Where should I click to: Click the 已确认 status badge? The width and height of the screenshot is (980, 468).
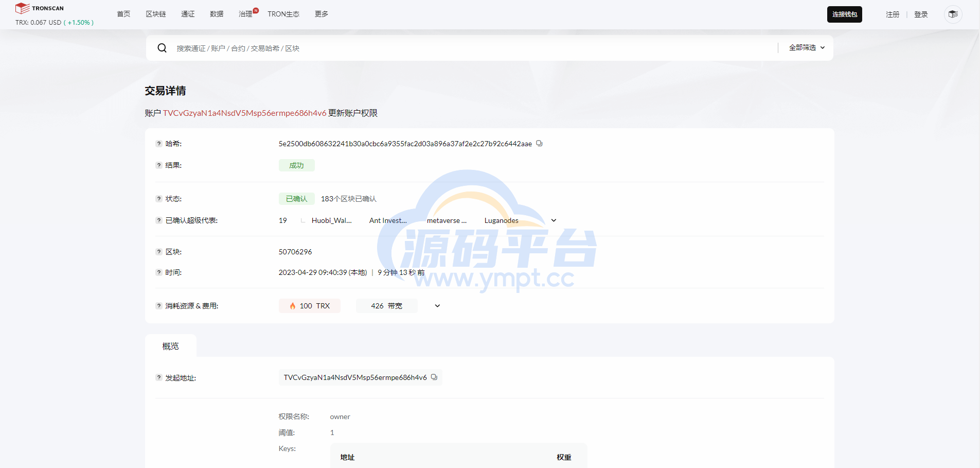click(296, 199)
